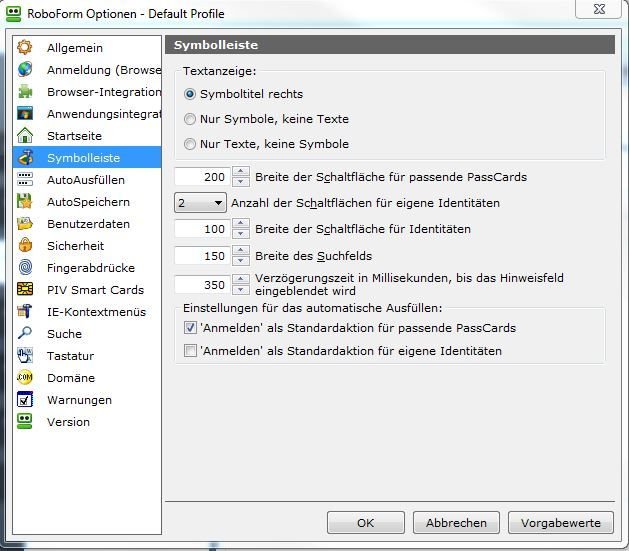Click the Abbrechen button
This screenshot has height=551, width=629.
tap(456, 523)
